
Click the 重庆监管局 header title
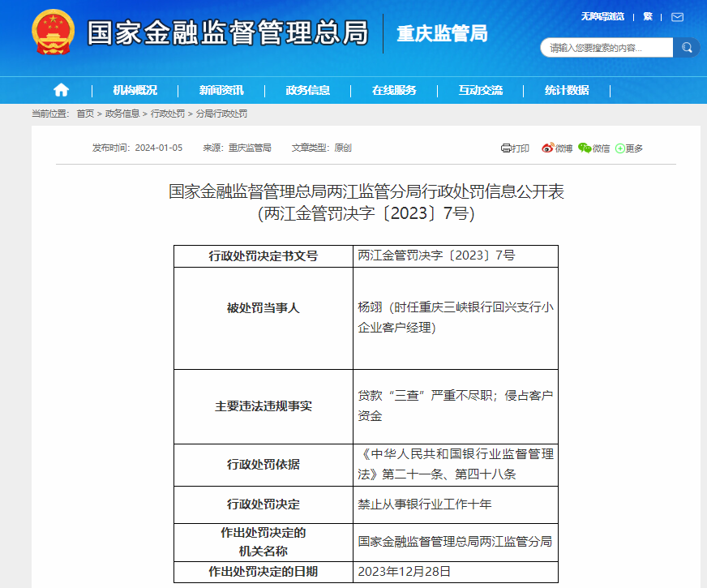(x=443, y=34)
